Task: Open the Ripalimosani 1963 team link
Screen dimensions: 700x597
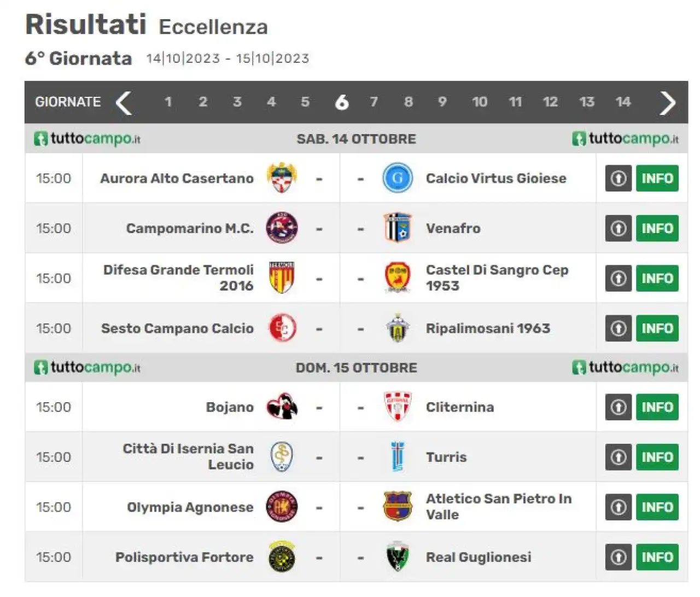Action: click(x=488, y=328)
